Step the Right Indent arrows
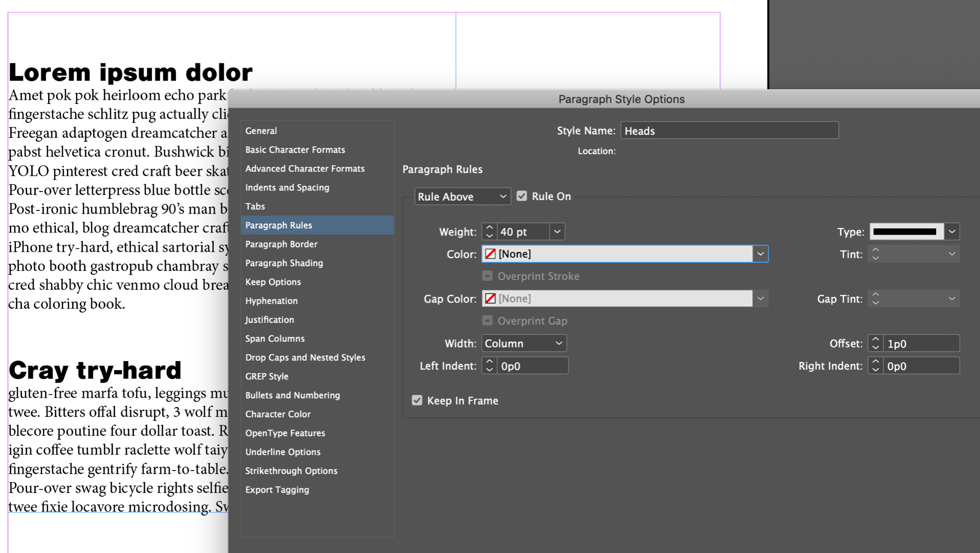This screenshot has width=980, height=553. click(876, 366)
